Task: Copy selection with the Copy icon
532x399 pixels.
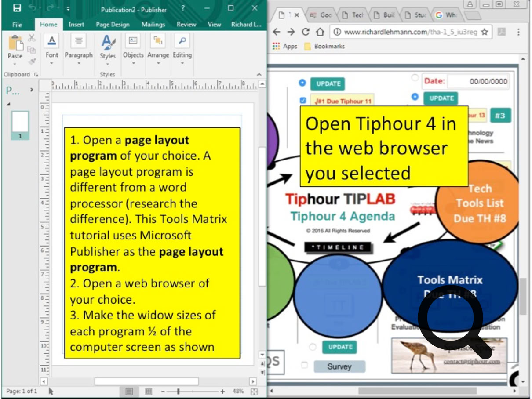Action: point(32,49)
